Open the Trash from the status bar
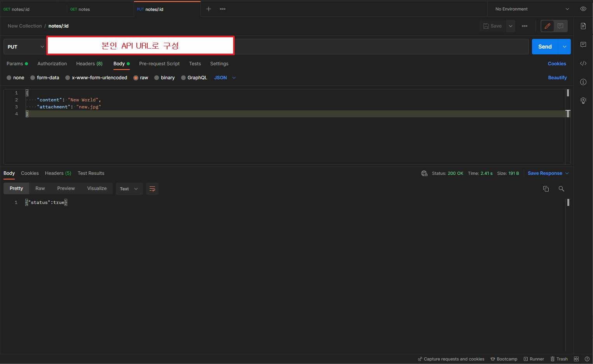The image size is (593, 364). pyautogui.click(x=559, y=359)
